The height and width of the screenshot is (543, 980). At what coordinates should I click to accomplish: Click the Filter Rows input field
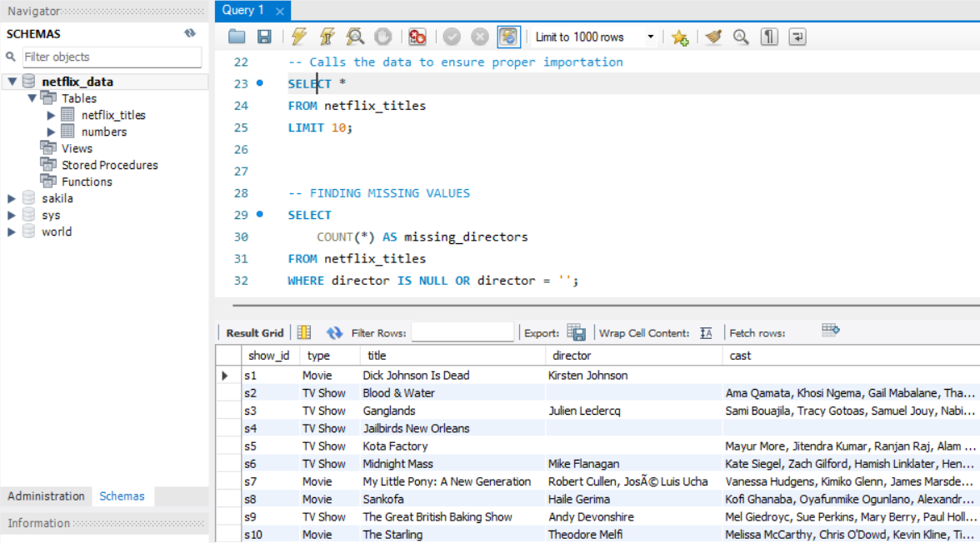[462, 331]
